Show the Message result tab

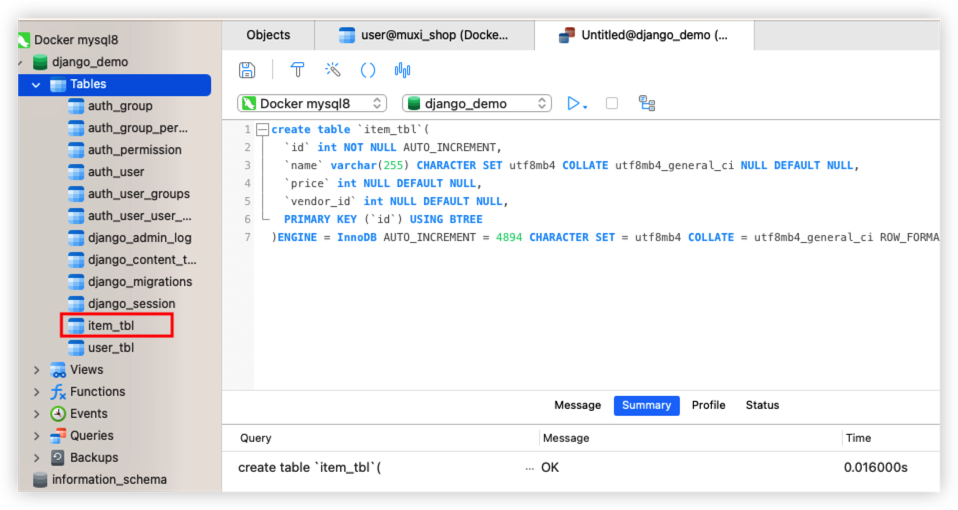click(577, 405)
